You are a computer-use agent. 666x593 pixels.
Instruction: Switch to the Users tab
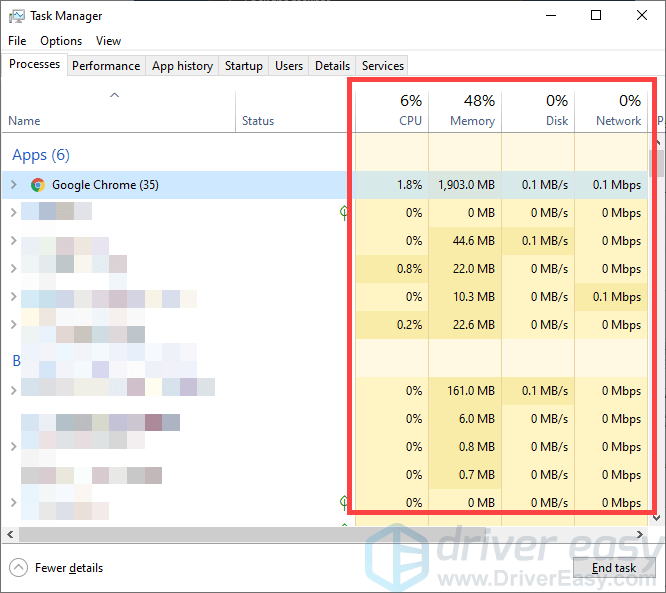click(289, 66)
